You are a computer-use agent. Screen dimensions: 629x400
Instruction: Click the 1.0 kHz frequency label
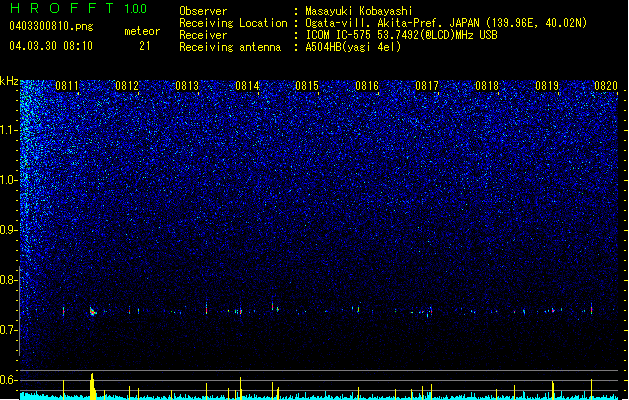pos(8,180)
